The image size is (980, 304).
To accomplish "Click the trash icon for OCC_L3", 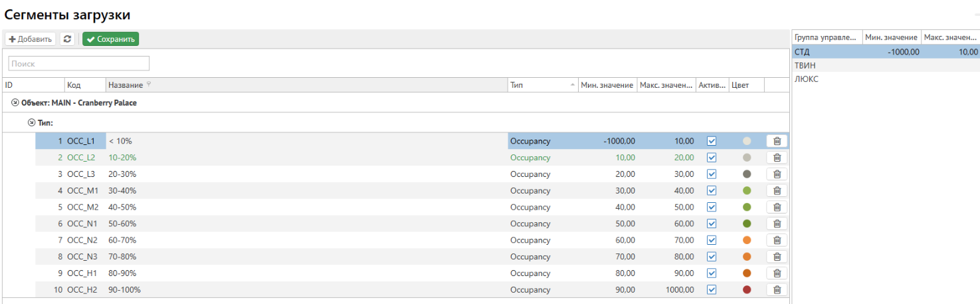I will click(x=777, y=174).
